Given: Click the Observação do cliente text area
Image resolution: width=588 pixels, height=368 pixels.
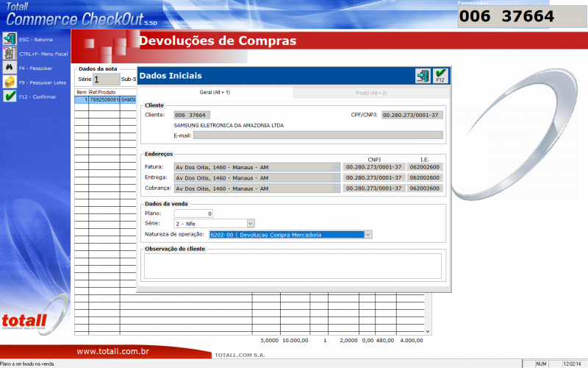Looking at the screenshot, I should [293, 265].
